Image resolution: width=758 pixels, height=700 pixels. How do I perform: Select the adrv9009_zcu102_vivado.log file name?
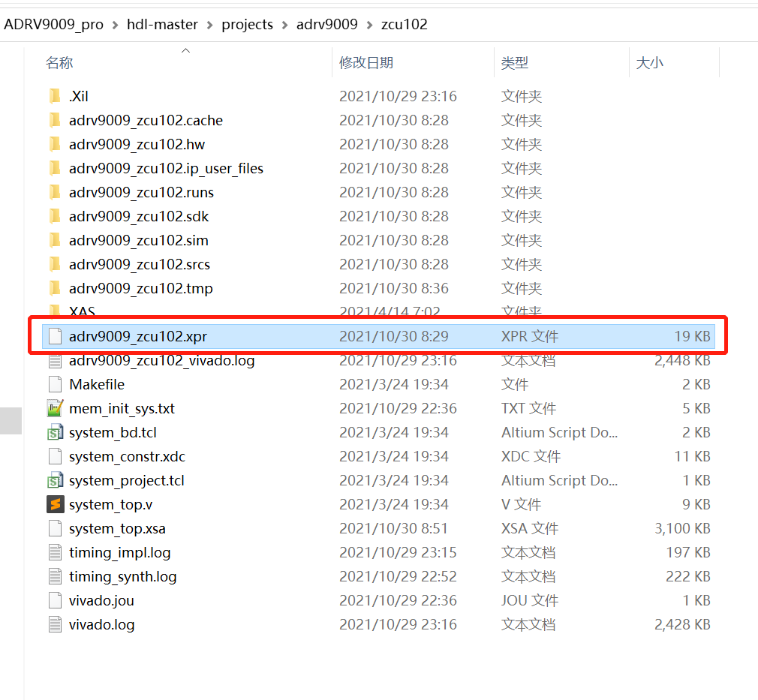coord(162,361)
